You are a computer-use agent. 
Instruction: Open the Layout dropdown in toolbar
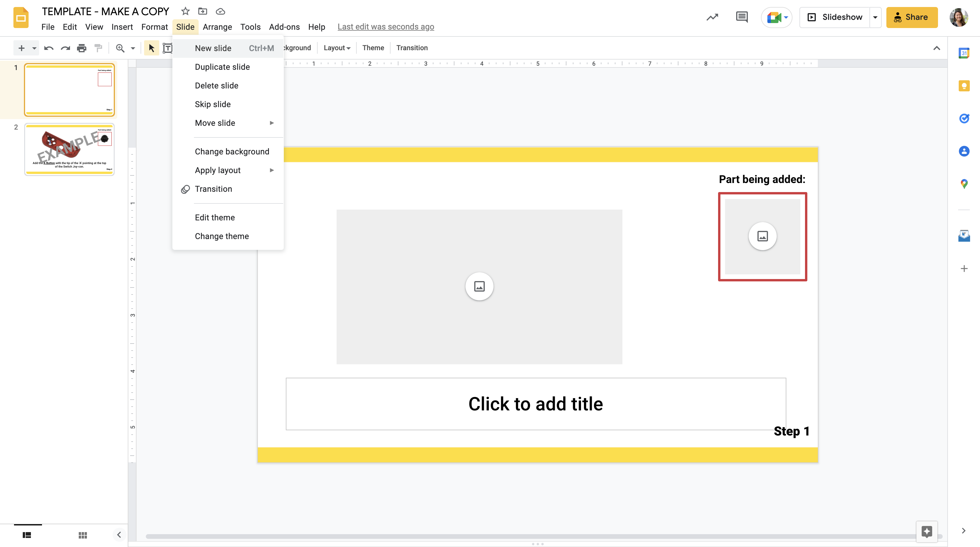pos(337,48)
